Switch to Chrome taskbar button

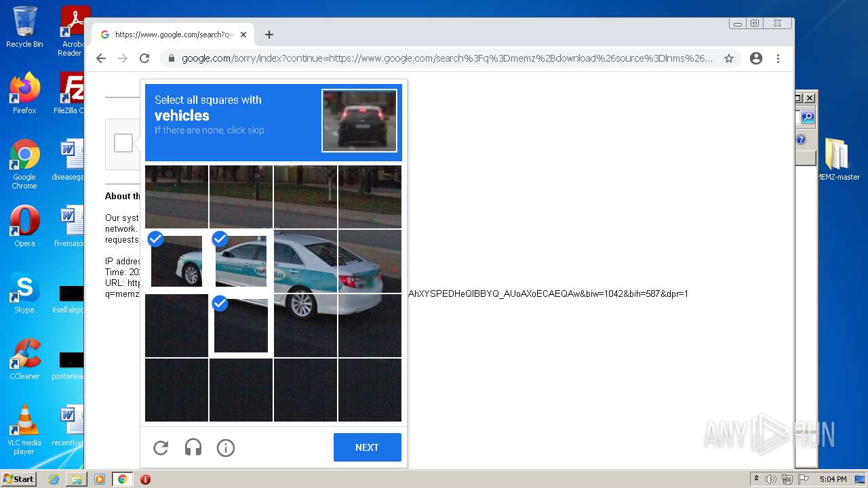click(x=123, y=479)
